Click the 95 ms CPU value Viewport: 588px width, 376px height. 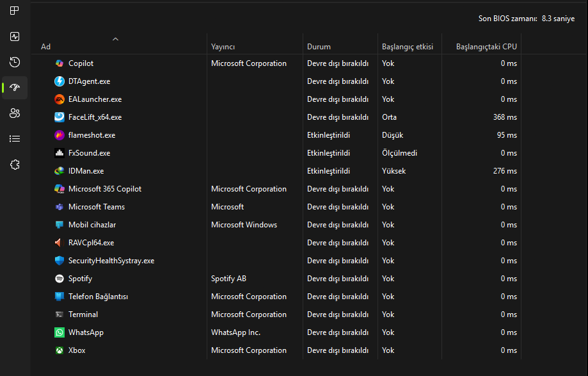507,135
